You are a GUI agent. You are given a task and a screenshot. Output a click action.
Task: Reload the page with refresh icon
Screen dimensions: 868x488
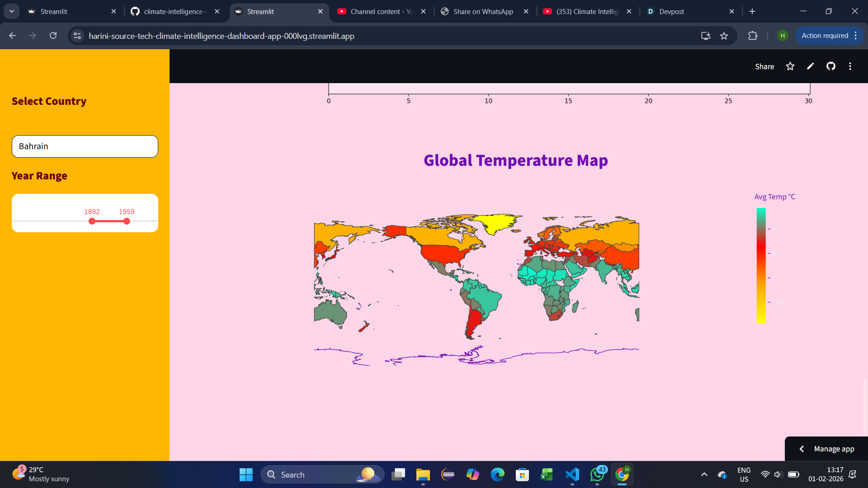pyautogui.click(x=53, y=36)
